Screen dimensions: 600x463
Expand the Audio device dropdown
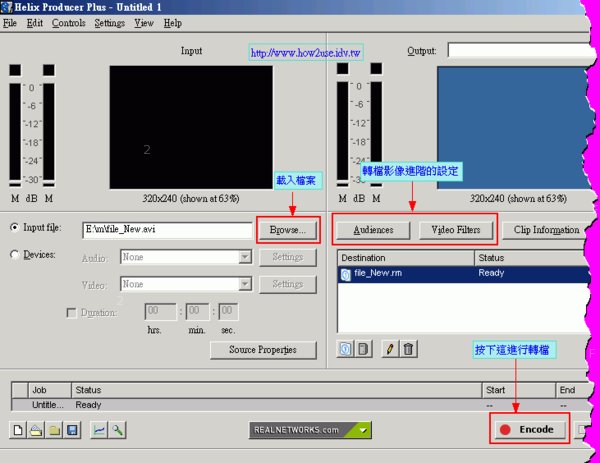tap(244, 257)
